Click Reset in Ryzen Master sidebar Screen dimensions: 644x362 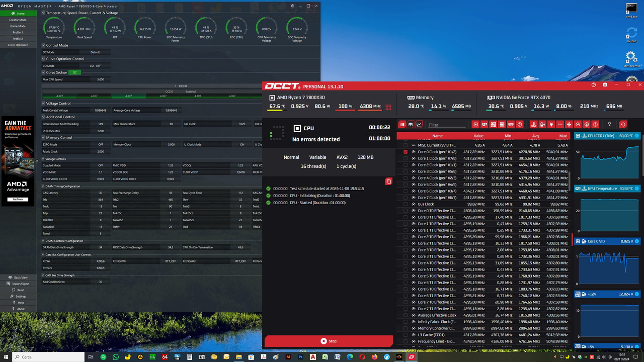point(18,290)
